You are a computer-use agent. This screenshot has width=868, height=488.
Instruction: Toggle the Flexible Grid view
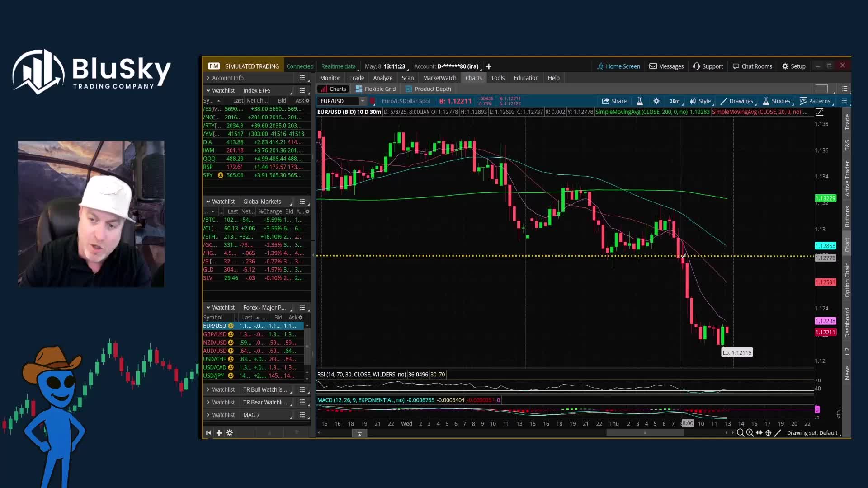pyautogui.click(x=376, y=89)
